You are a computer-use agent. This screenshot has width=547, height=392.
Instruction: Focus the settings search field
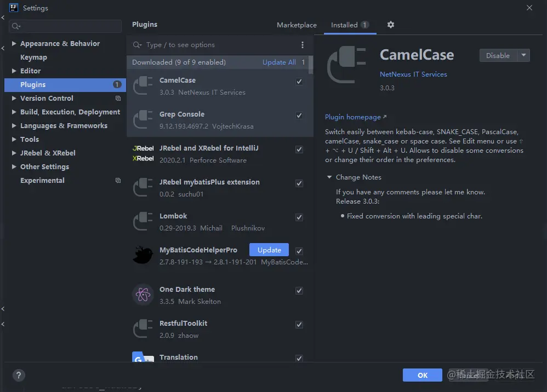point(65,26)
